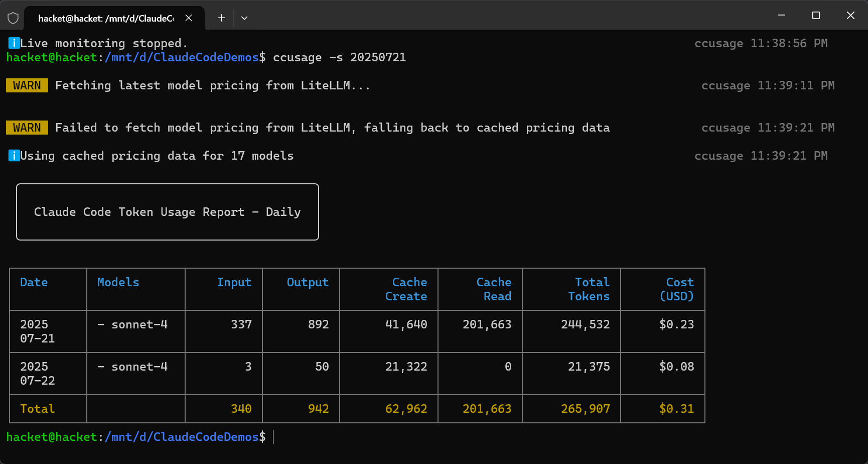Image resolution: width=868 pixels, height=464 pixels.
Task: Minimize the terminal window
Action: point(781,16)
